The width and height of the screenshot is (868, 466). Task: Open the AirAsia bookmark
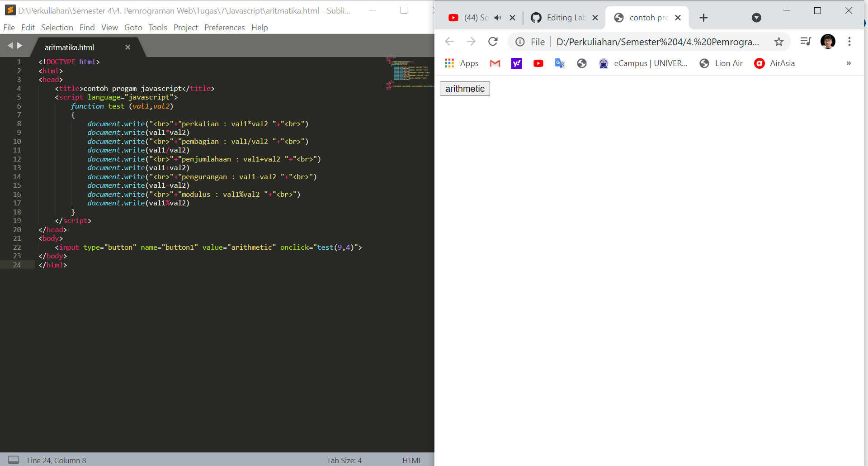tap(774, 63)
